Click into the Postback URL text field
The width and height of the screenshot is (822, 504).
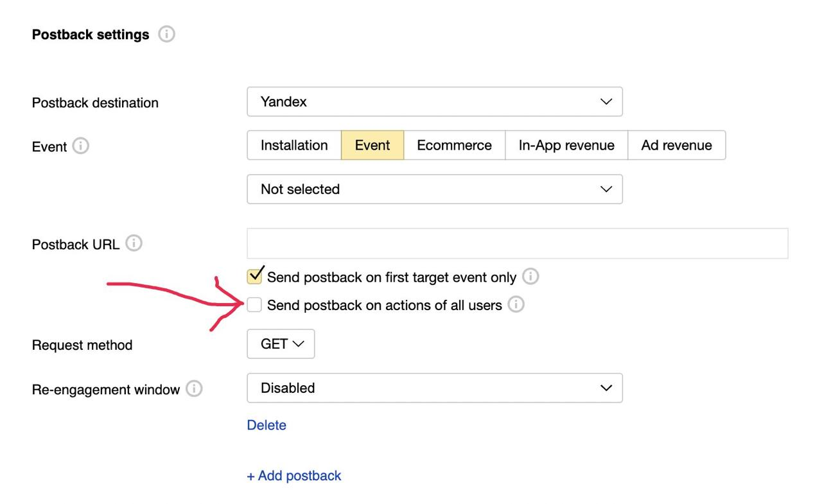517,243
